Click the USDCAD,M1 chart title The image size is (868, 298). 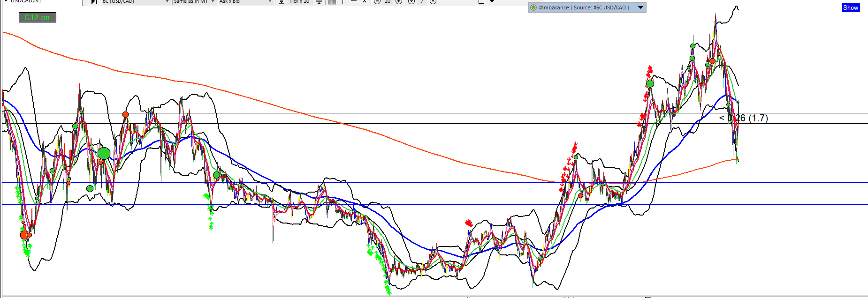26,1
